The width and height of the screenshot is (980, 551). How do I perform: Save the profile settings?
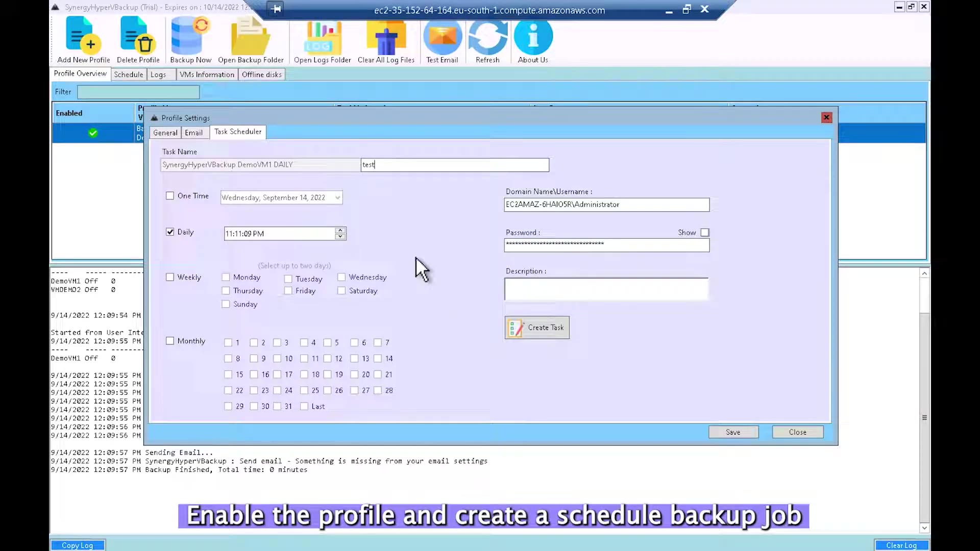pos(733,432)
